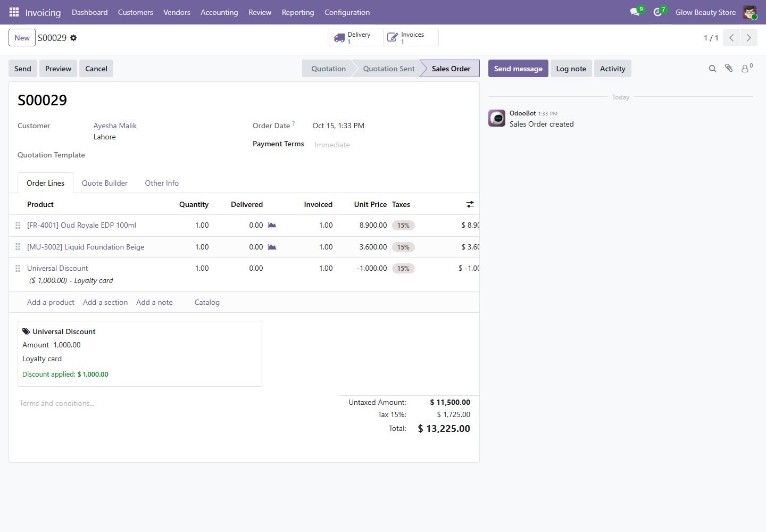Screen dimensions: 766x532
Task: Click the user avatar in the top bar
Action: click(x=750, y=12)
